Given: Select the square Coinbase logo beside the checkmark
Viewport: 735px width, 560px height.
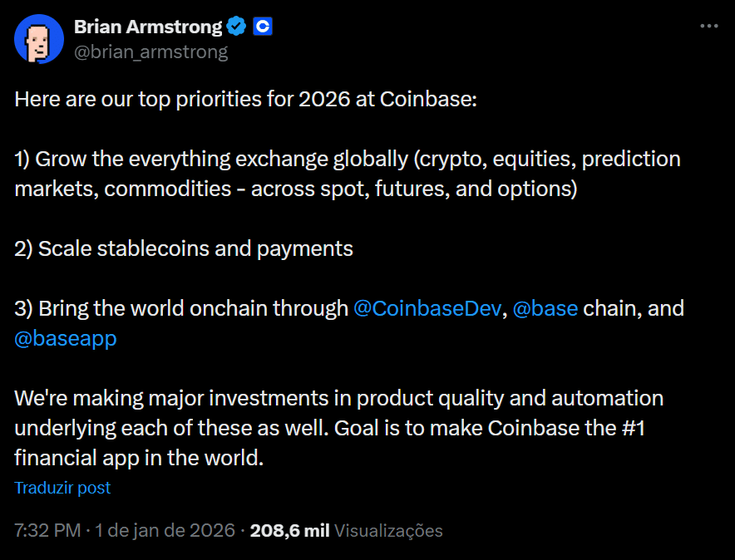Looking at the screenshot, I should click(x=262, y=26).
